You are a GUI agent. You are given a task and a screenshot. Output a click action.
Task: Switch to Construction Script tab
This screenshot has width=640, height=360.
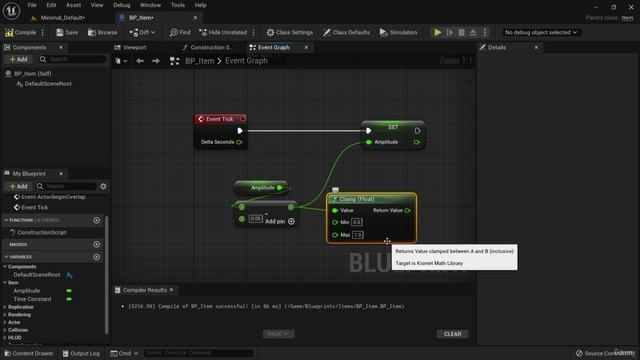pyautogui.click(x=208, y=47)
